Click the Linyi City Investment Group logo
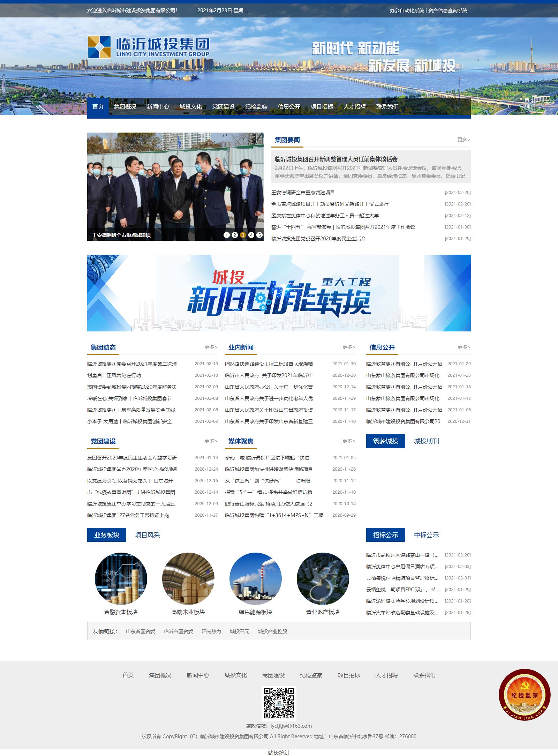The width and height of the screenshot is (558, 756). pos(149,47)
